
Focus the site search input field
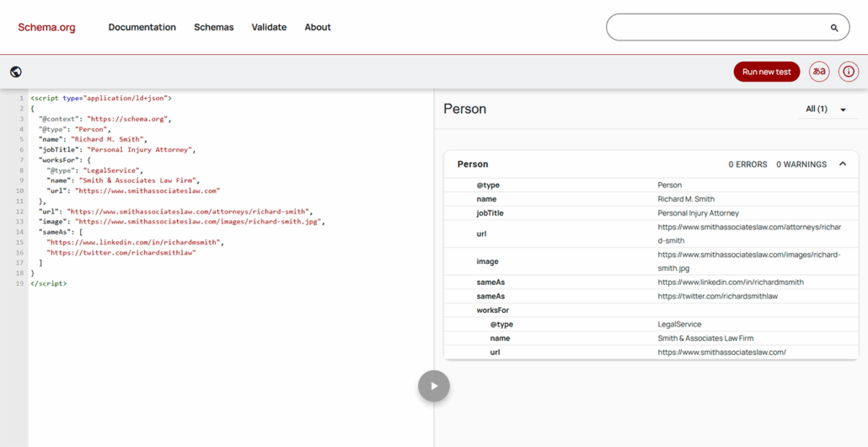[716, 27]
